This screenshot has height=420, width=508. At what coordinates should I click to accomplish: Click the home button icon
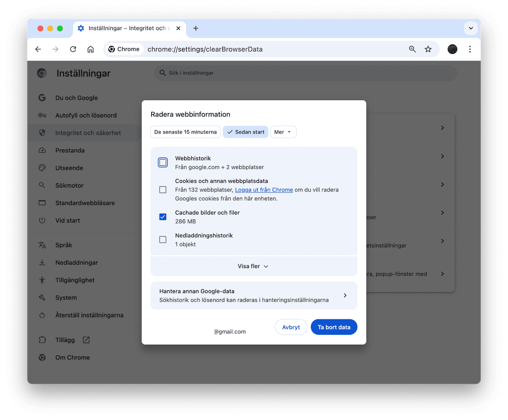[90, 49]
